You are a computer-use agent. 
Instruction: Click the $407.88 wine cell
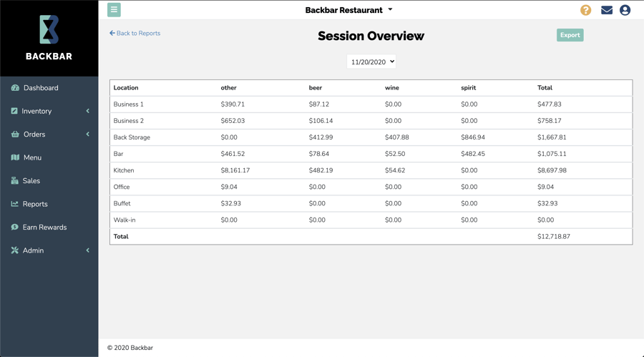click(x=396, y=137)
